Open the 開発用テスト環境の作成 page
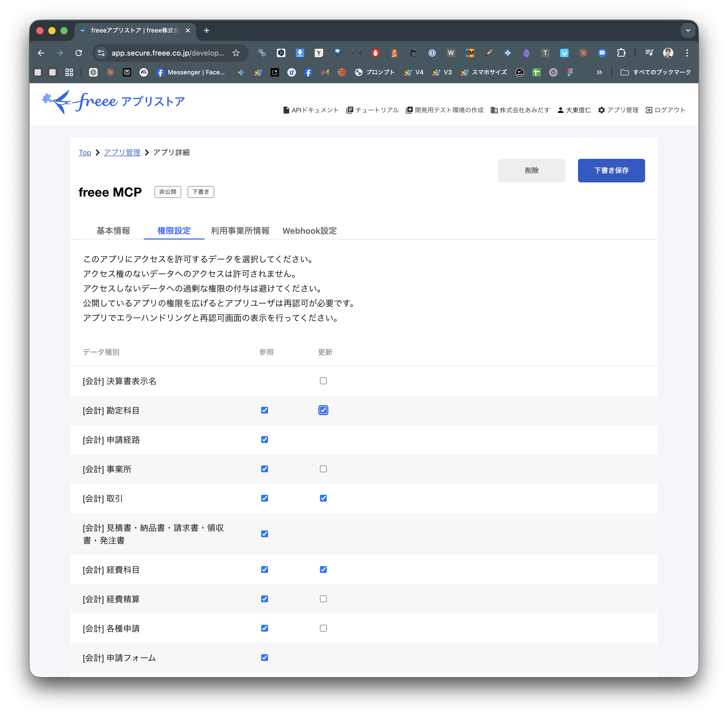Viewport: 728px width, 716px height. [x=445, y=110]
